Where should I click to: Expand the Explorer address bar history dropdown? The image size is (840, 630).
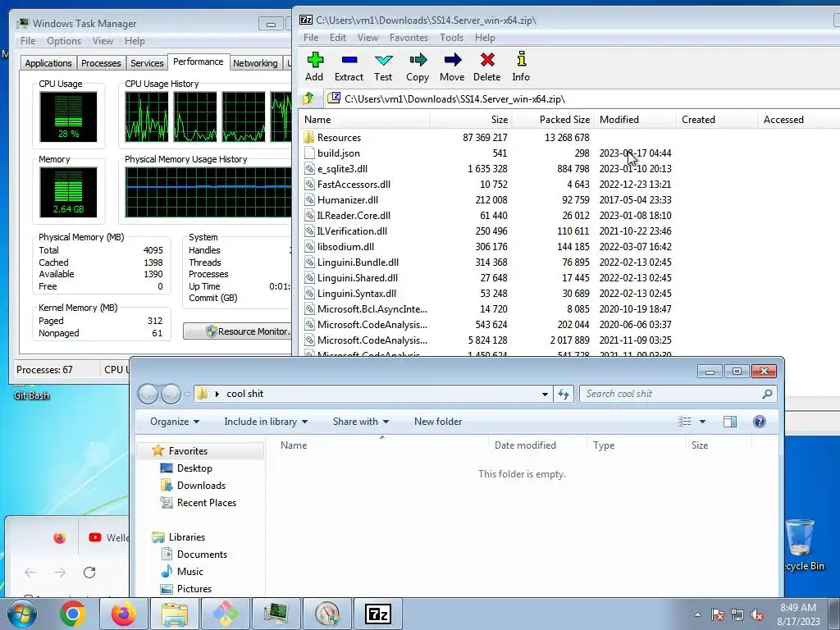(545, 394)
